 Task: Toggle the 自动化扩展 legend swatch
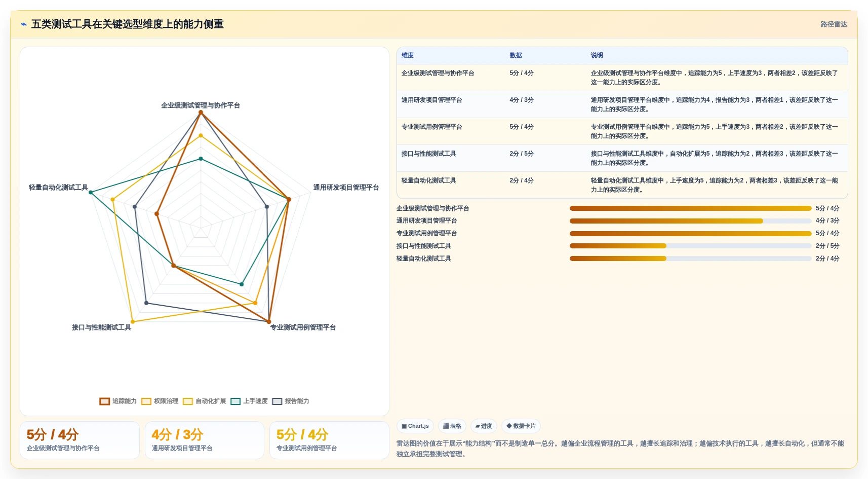tap(188, 401)
